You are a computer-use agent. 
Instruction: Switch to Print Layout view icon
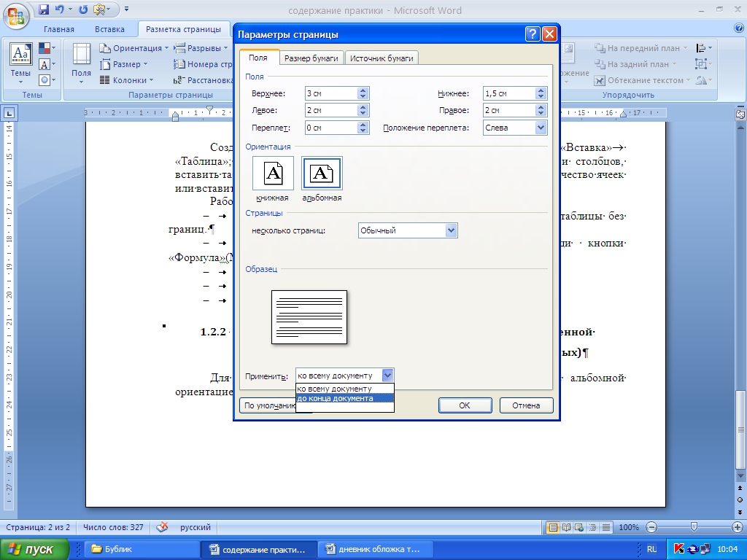[553, 527]
